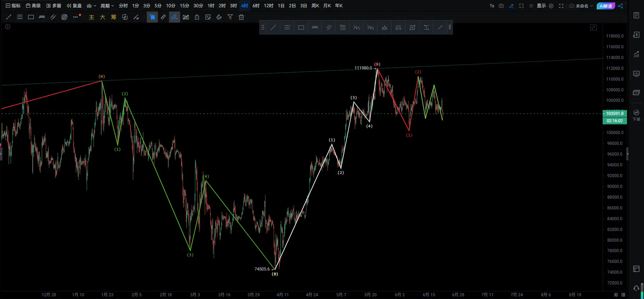Select the rectangle drawing tool

tap(31, 17)
